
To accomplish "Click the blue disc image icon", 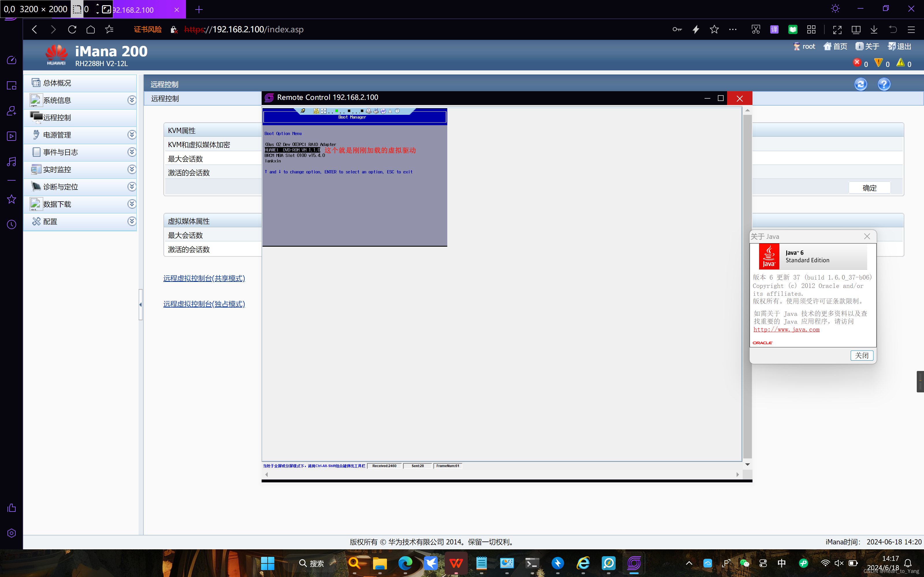I will click(x=383, y=111).
